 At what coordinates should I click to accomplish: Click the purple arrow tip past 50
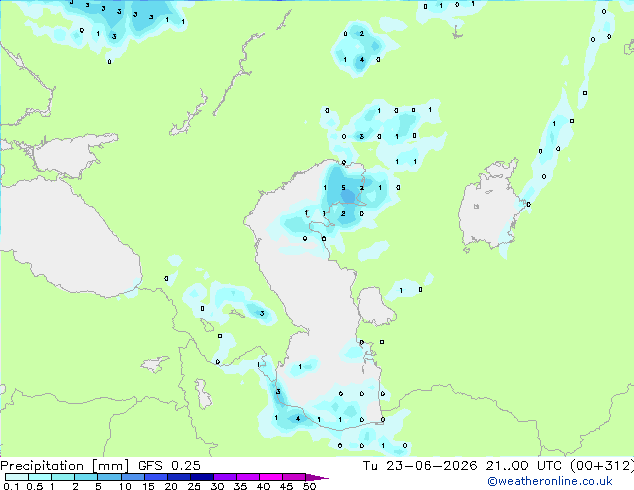[317, 477]
